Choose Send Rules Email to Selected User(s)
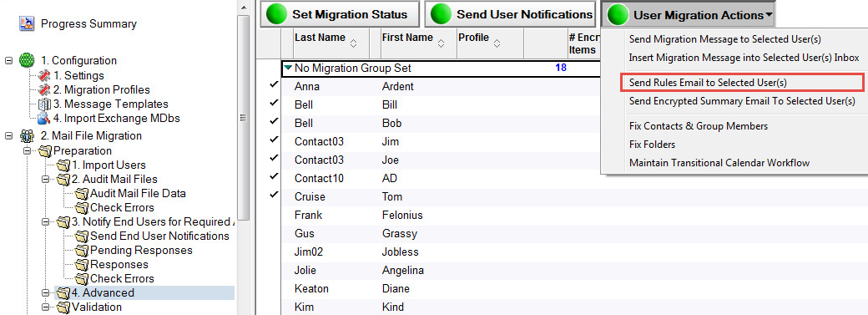This screenshot has height=315, width=868. tap(708, 83)
